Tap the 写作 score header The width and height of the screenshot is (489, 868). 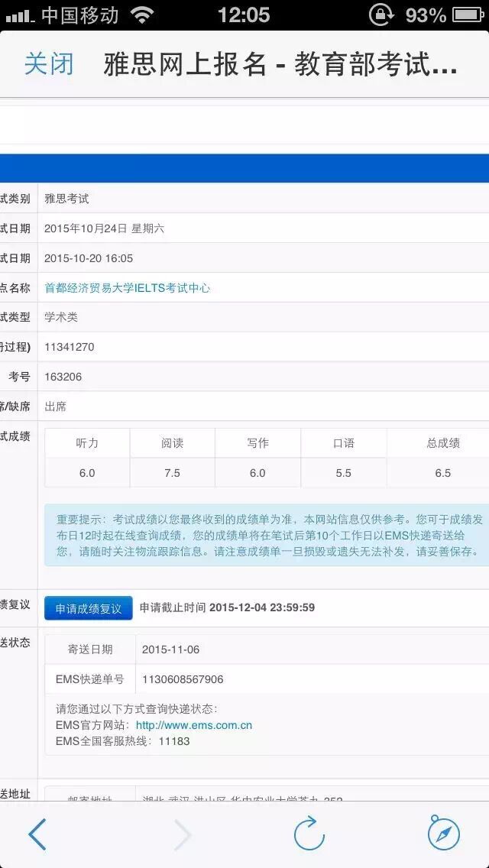tap(257, 443)
